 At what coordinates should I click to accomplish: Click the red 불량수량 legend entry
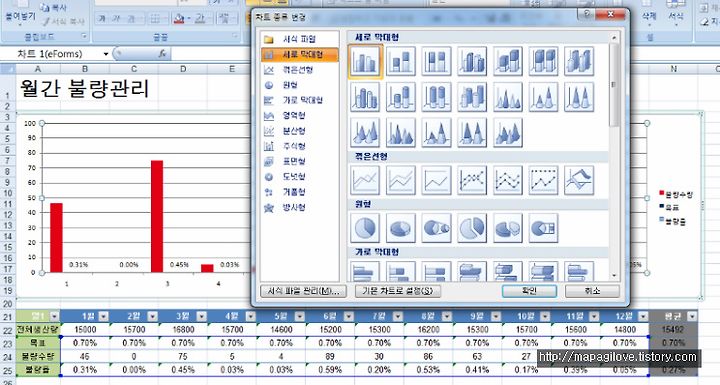[676, 195]
